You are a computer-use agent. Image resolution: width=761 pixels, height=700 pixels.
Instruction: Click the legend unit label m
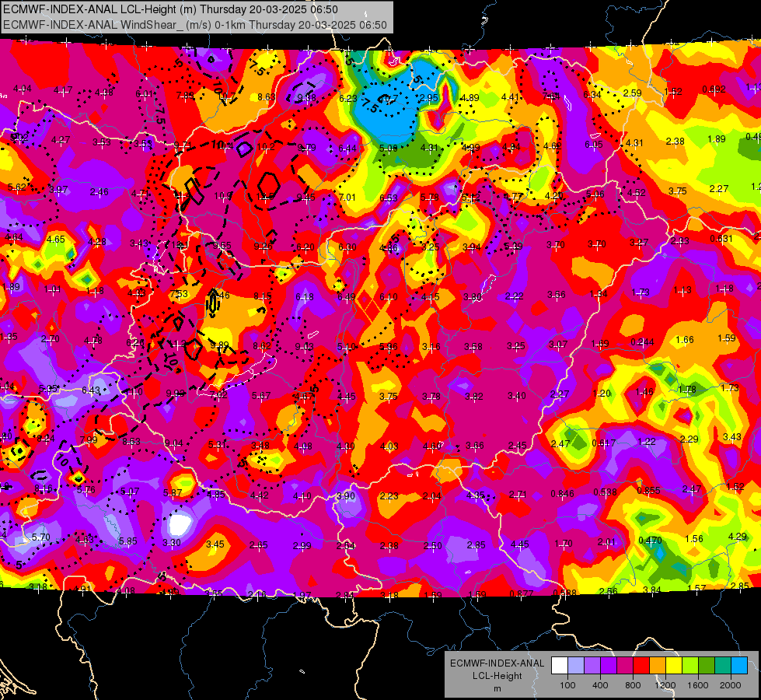[x=497, y=688]
